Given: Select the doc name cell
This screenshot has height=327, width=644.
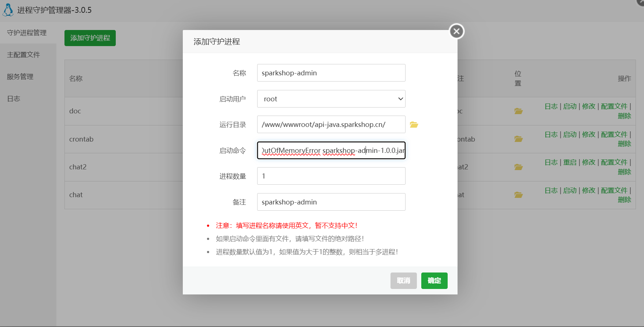Looking at the screenshot, I should click(75, 111).
